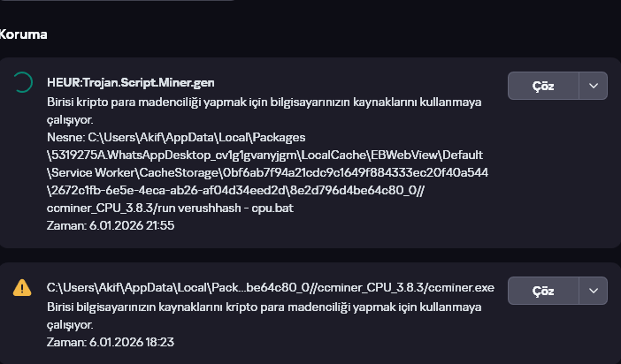
Task: Expand the Çöz dropdown arrow for the Trojan alert
Action: (x=593, y=86)
